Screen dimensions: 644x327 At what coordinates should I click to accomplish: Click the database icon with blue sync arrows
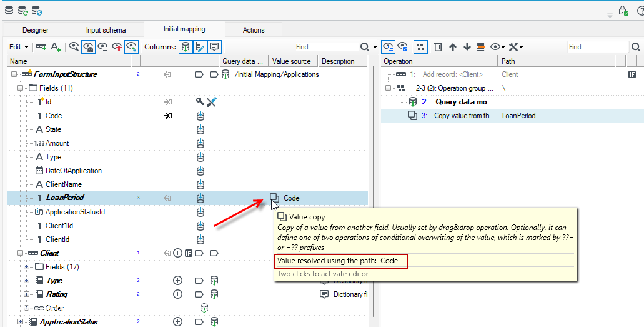37,11
